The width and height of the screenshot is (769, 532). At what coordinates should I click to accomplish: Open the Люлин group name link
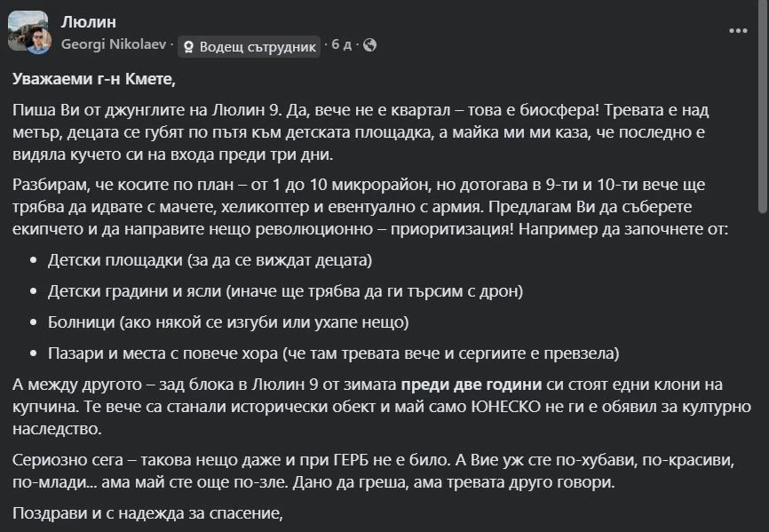(x=88, y=21)
